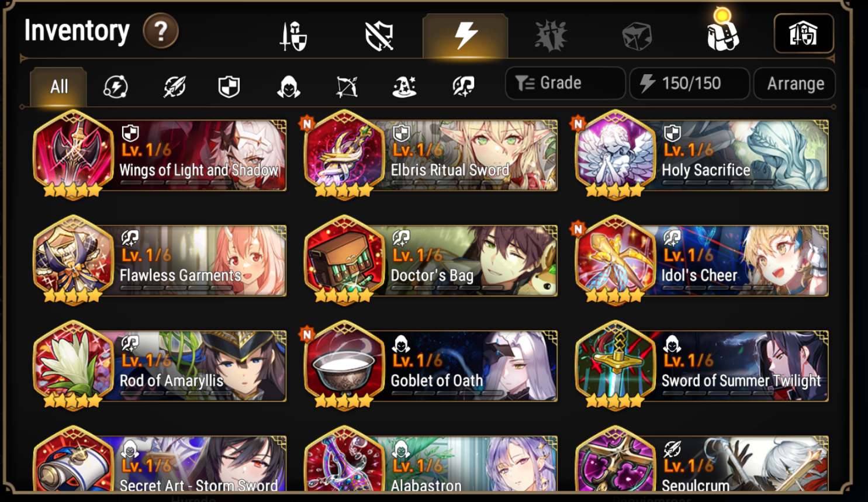Filter artifacts by Mage wizard hat icon
Screen dimensions: 868x502
pos(404,87)
